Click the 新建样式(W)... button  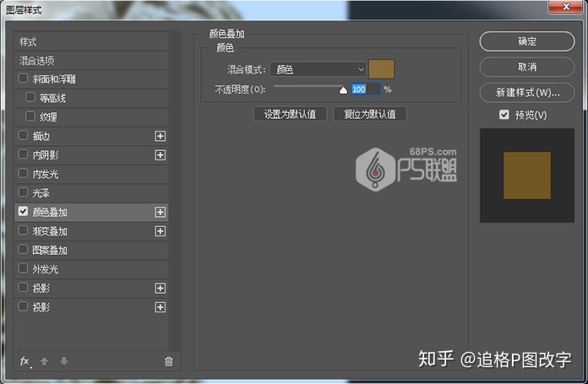(527, 93)
